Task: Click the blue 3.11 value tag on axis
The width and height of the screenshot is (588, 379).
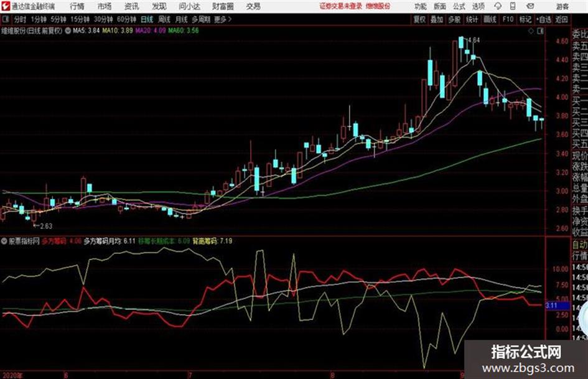Action: tap(557, 306)
